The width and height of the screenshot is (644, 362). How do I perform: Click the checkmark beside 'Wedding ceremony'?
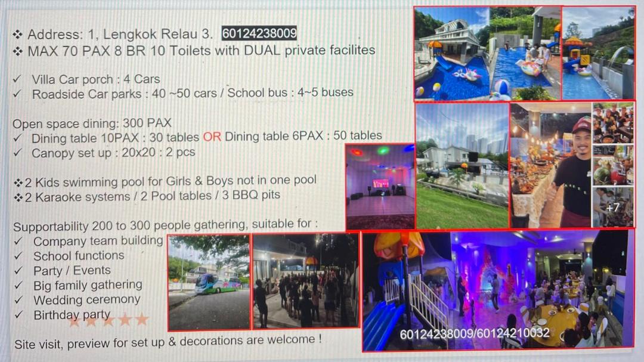tap(18, 301)
